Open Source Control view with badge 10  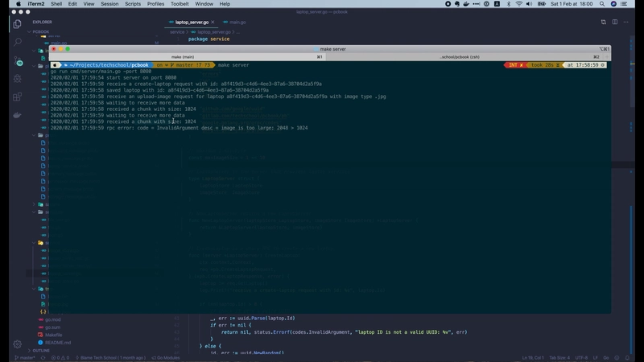[x=18, y=61]
